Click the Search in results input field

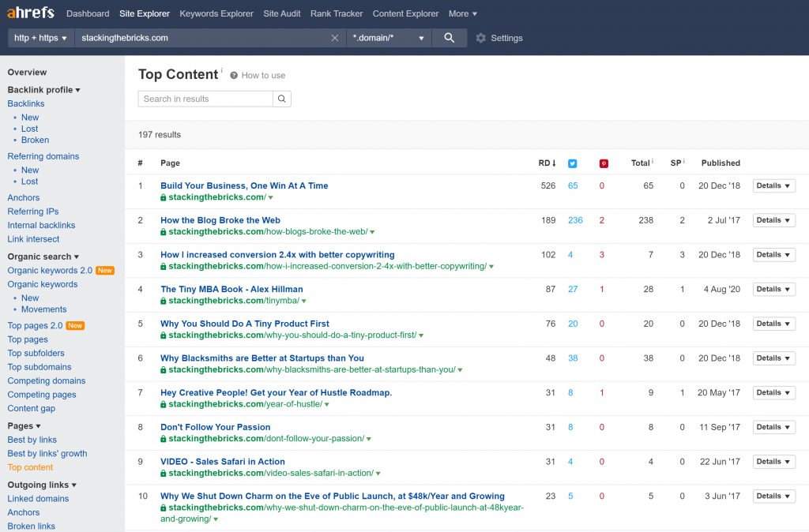[x=205, y=99]
